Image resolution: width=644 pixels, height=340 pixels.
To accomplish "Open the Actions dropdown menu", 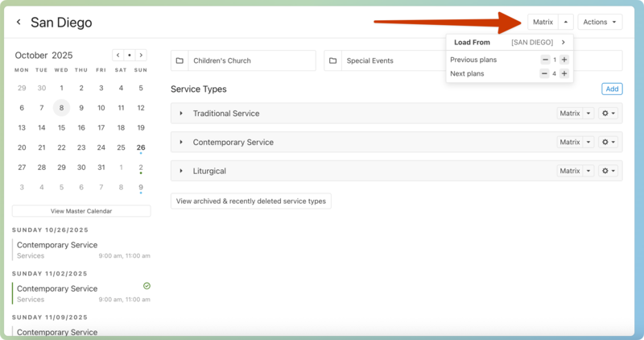I will coord(600,23).
